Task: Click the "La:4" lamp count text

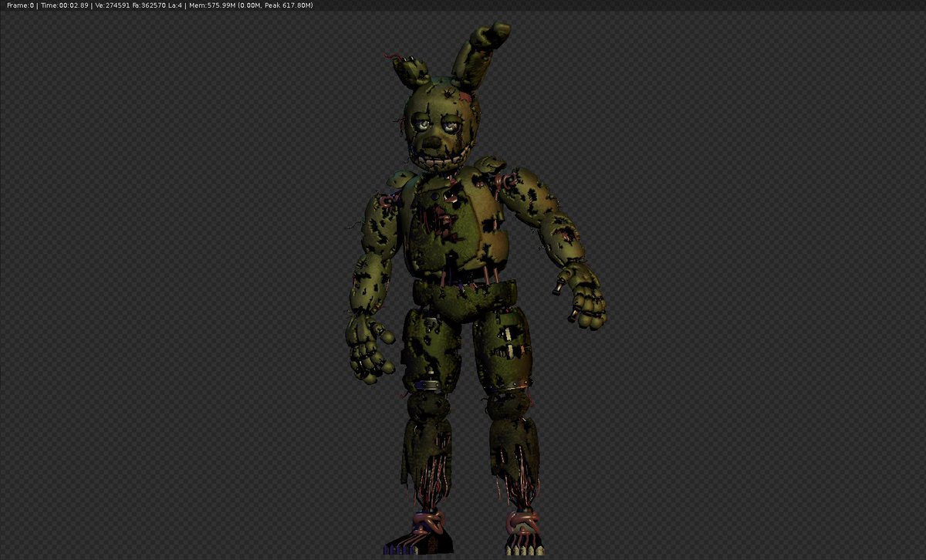Action: tap(176, 5)
